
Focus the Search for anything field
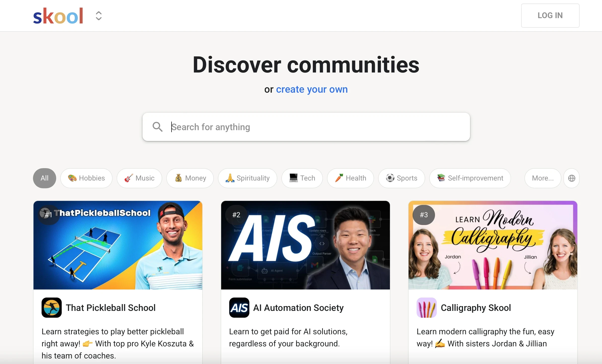coord(306,127)
